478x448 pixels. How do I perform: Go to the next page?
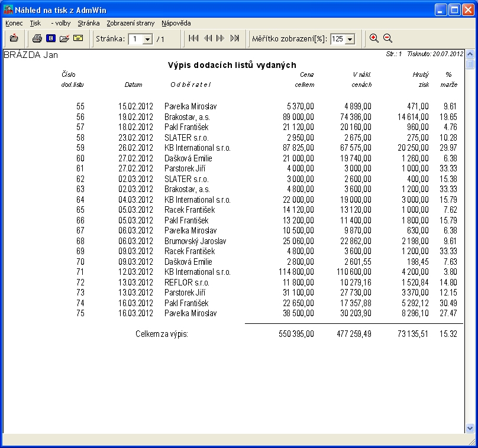tap(220, 38)
